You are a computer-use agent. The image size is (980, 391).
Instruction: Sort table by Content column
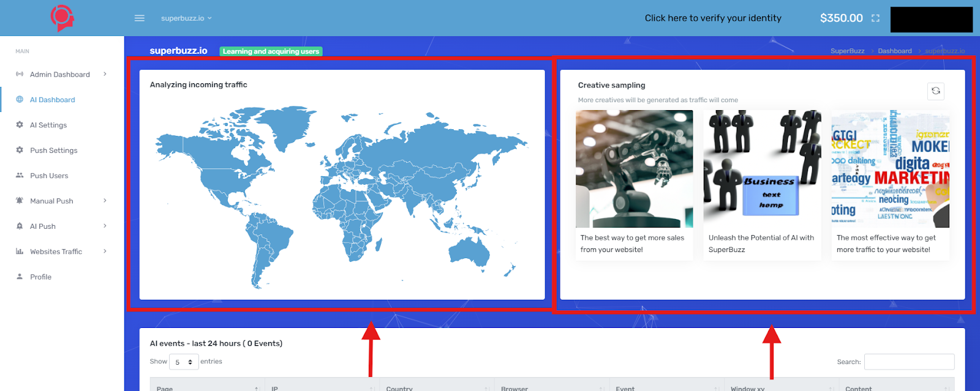coord(897,385)
